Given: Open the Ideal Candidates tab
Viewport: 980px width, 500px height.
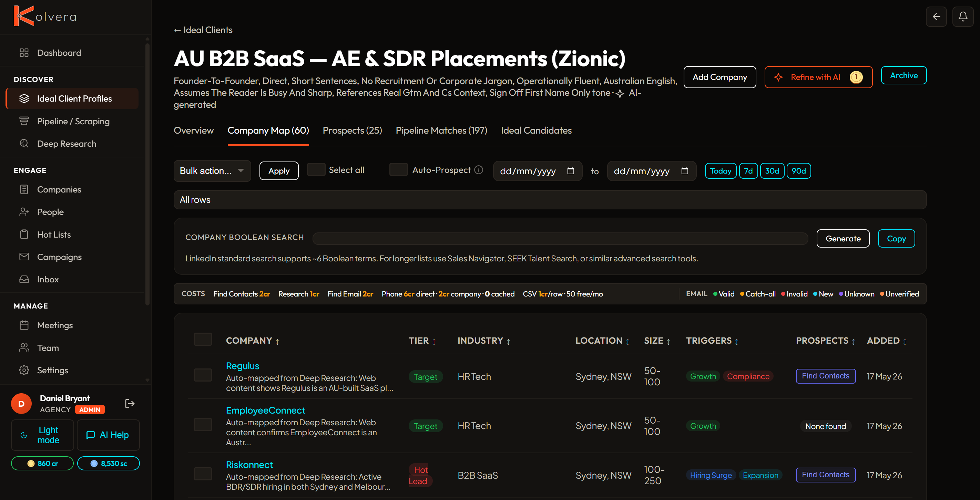Looking at the screenshot, I should [x=536, y=131].
